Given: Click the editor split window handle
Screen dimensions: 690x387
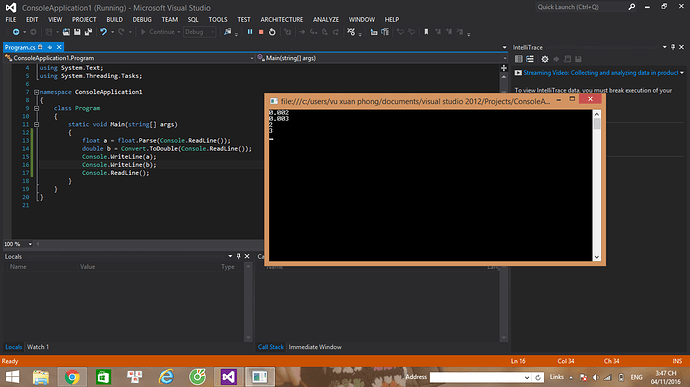Looking at the screenshot, I should coord(504,68).
